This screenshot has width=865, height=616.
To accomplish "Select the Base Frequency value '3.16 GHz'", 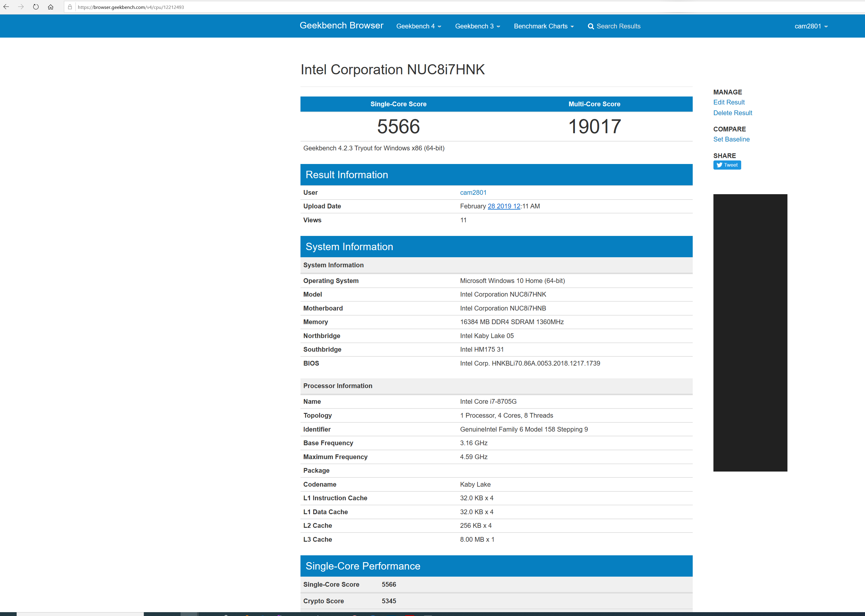I will pyautogui.click(x=474, y=443).
